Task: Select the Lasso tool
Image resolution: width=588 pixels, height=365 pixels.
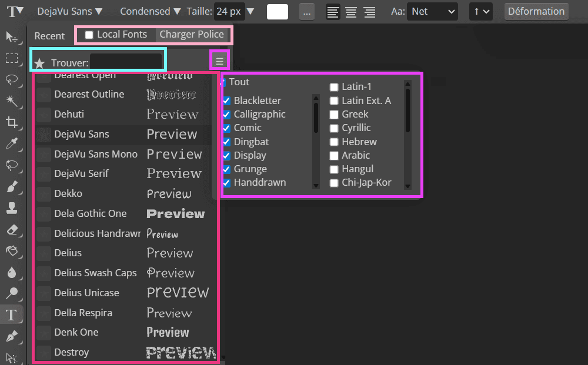Action: point(12,79)
